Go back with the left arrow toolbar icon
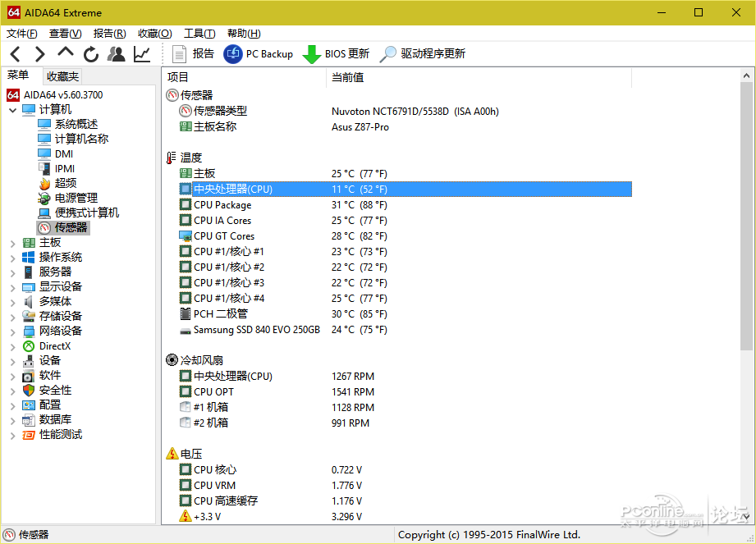Image resolution: width=756 pixels, height=544 pixels. pos(16,54)
